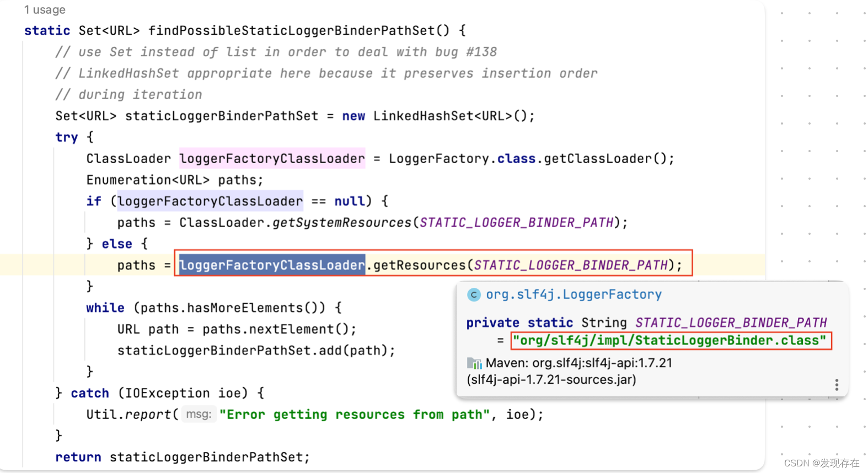Click 'Maven: org.slf4j:slf4j-api:1.7.21' text
This screenshot has height=473, width=868.
(x=579, y=363)
